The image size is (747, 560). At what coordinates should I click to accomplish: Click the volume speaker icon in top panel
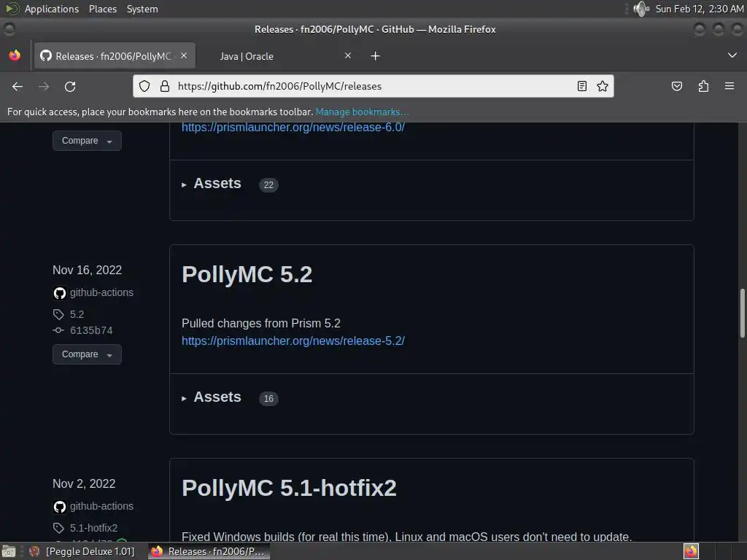pos(641,9)
